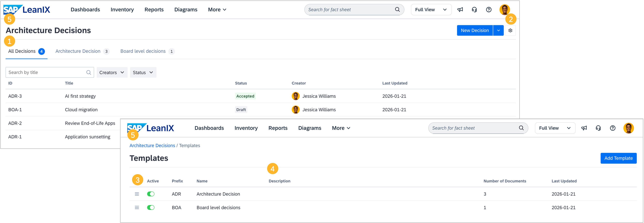Follow the Architecture Decisions breadcrumb link
The image size is (644, 223).
(x=152, y=146)
